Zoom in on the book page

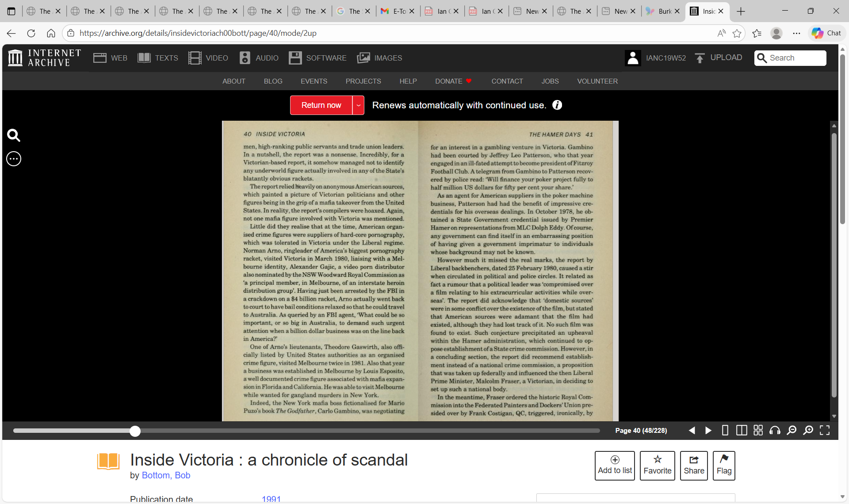[808, 431]
